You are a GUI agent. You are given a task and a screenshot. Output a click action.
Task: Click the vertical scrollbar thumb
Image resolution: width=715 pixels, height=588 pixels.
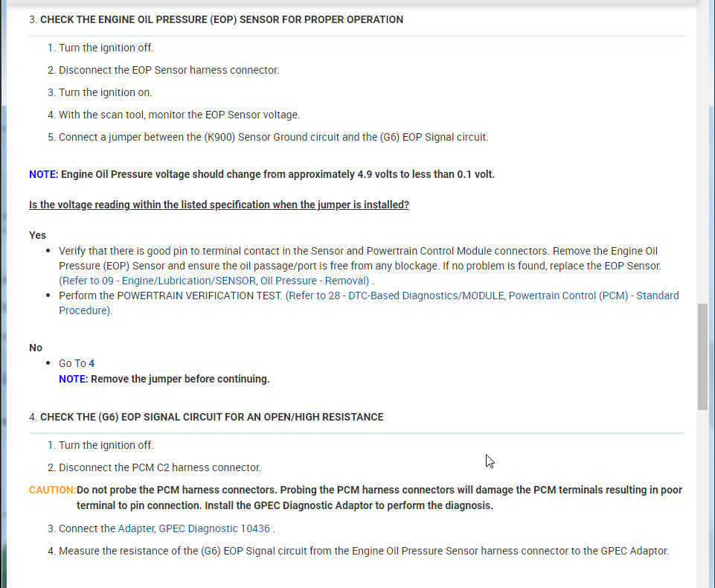702,356
